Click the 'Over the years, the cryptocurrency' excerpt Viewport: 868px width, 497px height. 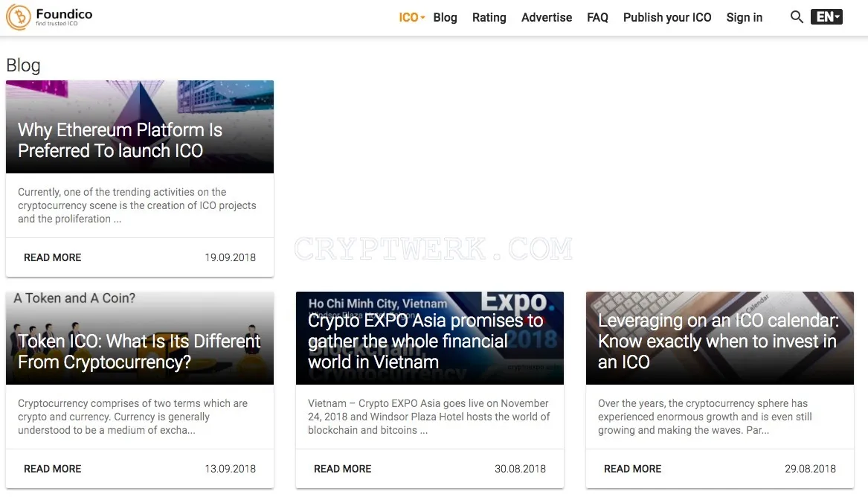(x=704, y=417)
